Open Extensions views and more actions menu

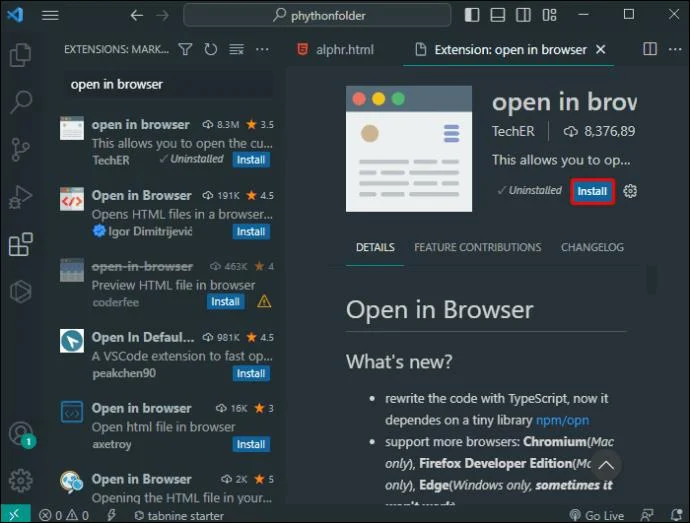(x=262, y=49)
